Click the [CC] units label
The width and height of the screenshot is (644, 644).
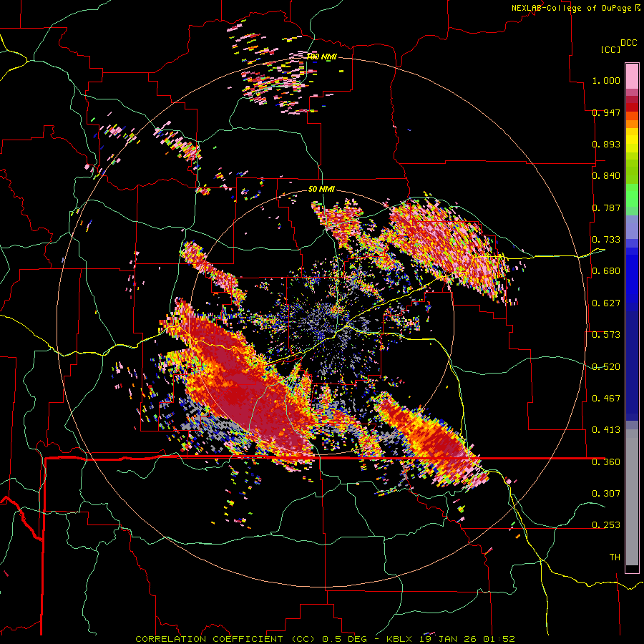610,49
